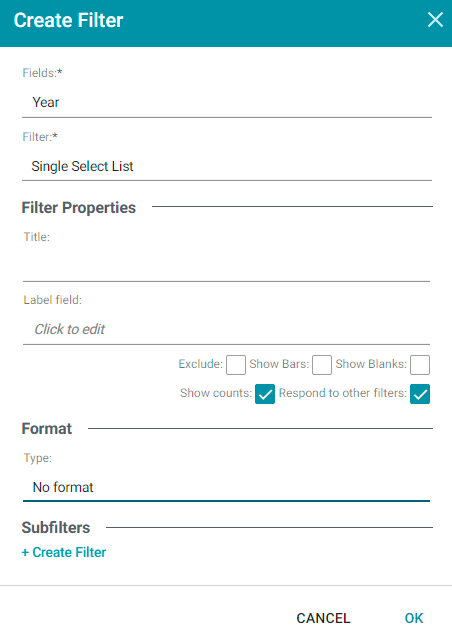The height and width of the screenshot is (635, 452).
Task: Select the Filter Properties section heading
Action: (x=79, y=207)
